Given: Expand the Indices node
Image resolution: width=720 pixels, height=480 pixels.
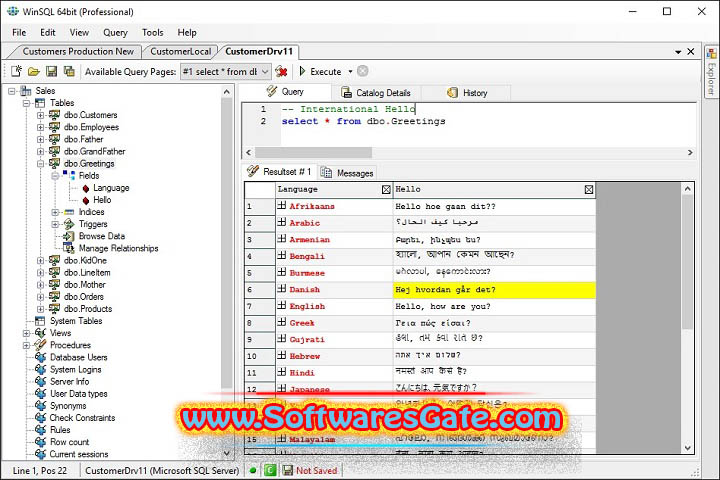Looking at the screenshot, I should [x=55, y=212].
